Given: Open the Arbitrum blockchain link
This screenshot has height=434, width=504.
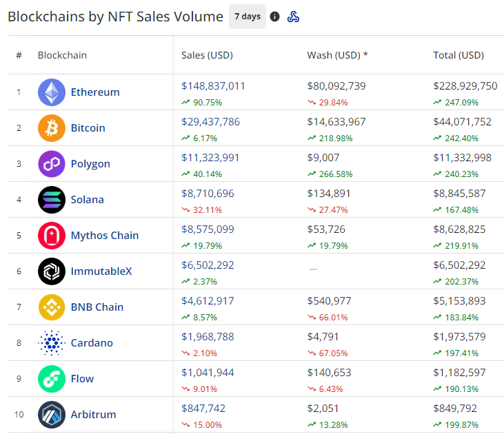Looking at the screenshot, I should [93, 415].
